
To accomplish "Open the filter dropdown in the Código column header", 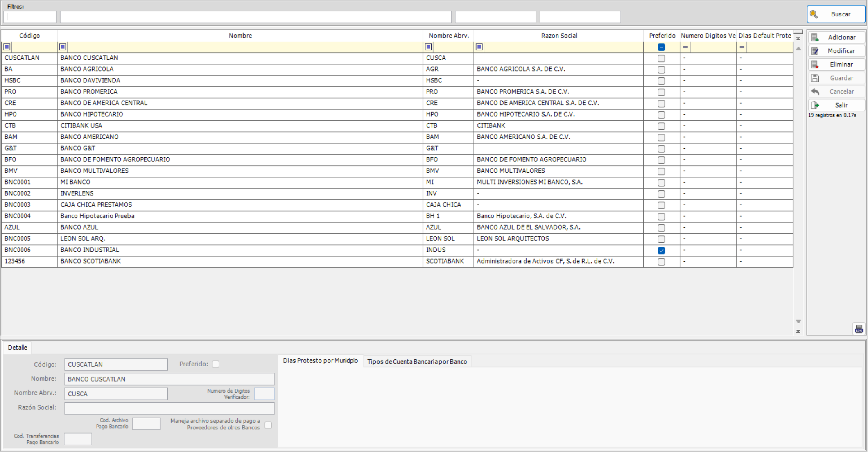I will pyautogui.click(x=7, y=47).
